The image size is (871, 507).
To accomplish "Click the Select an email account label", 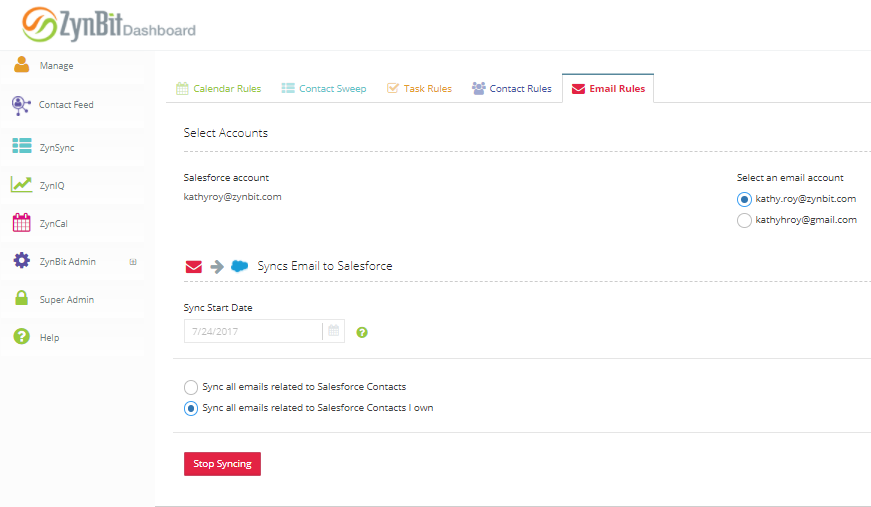I will pos(790,178).
